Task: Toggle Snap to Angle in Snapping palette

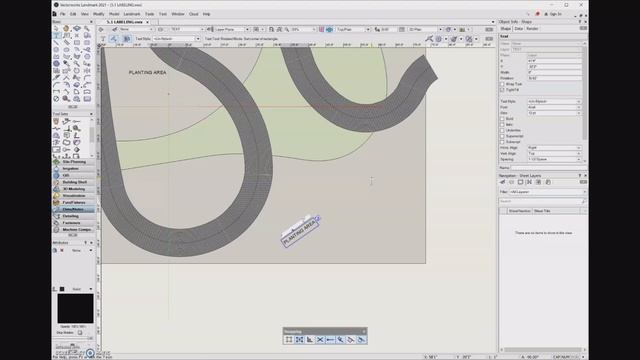Action: (310, 340)
